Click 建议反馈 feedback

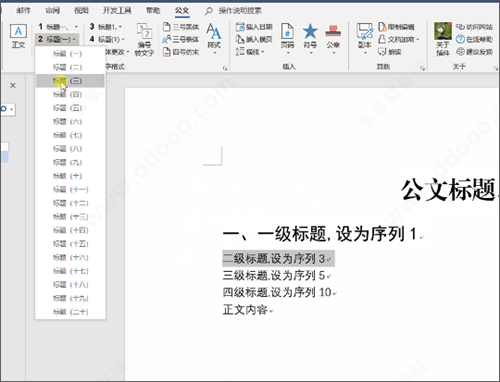click(x=474, y=52)
